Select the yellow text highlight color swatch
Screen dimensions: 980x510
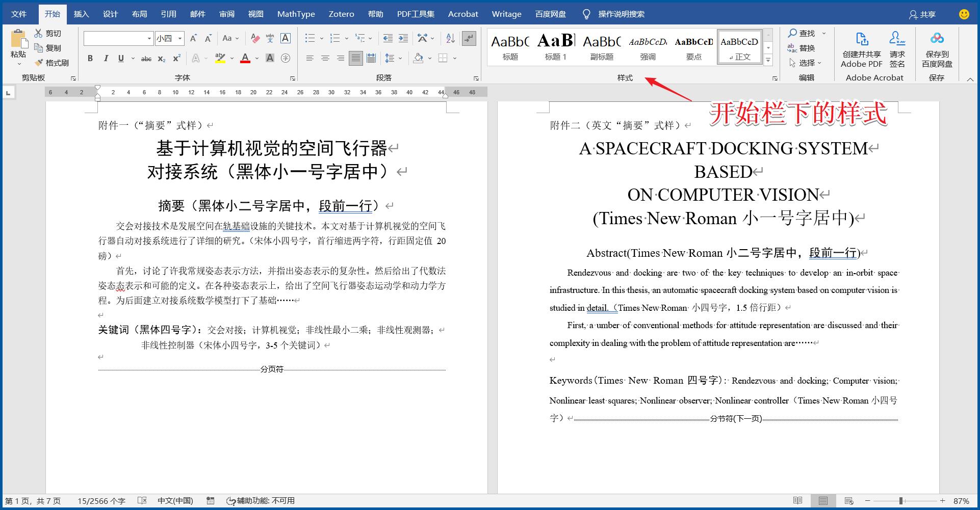coord(220,59)
